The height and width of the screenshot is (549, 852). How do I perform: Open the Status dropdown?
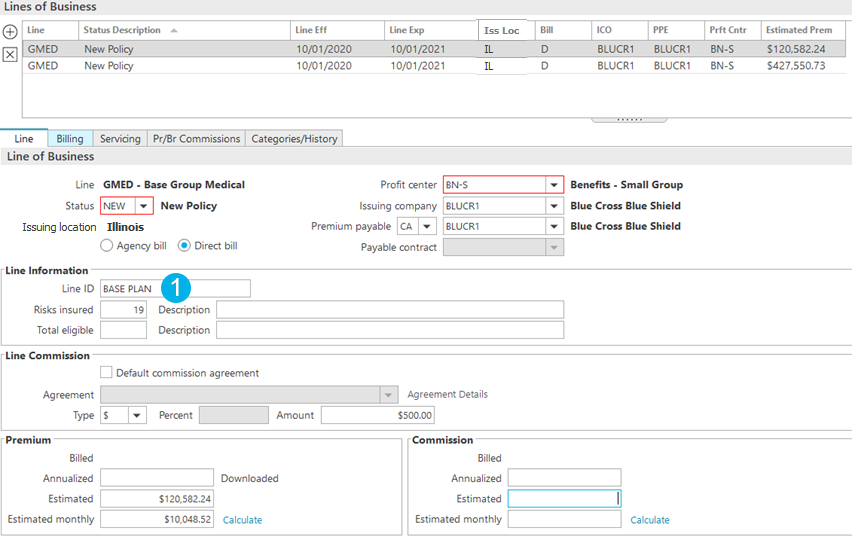coord(144,206)
